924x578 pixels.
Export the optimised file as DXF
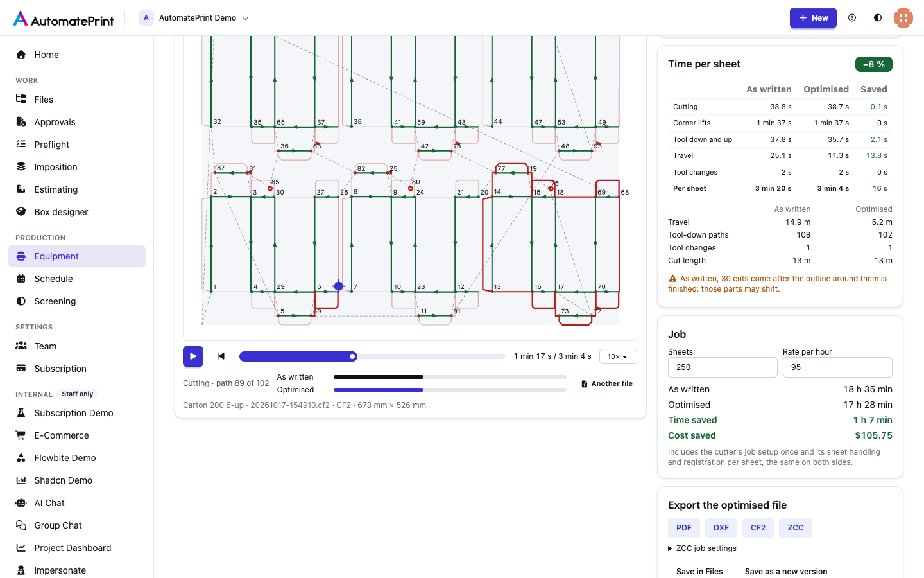pyautogui.click(x=721, y=528)
